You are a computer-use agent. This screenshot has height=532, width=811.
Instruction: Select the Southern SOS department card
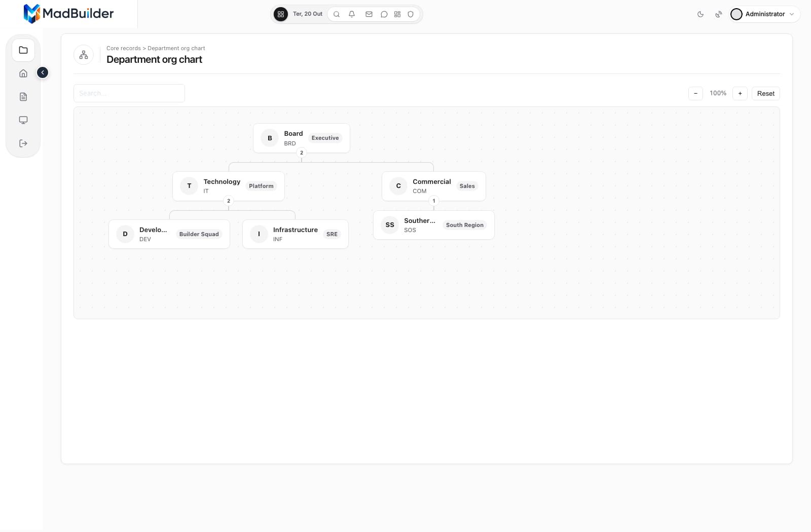(434, 225)
